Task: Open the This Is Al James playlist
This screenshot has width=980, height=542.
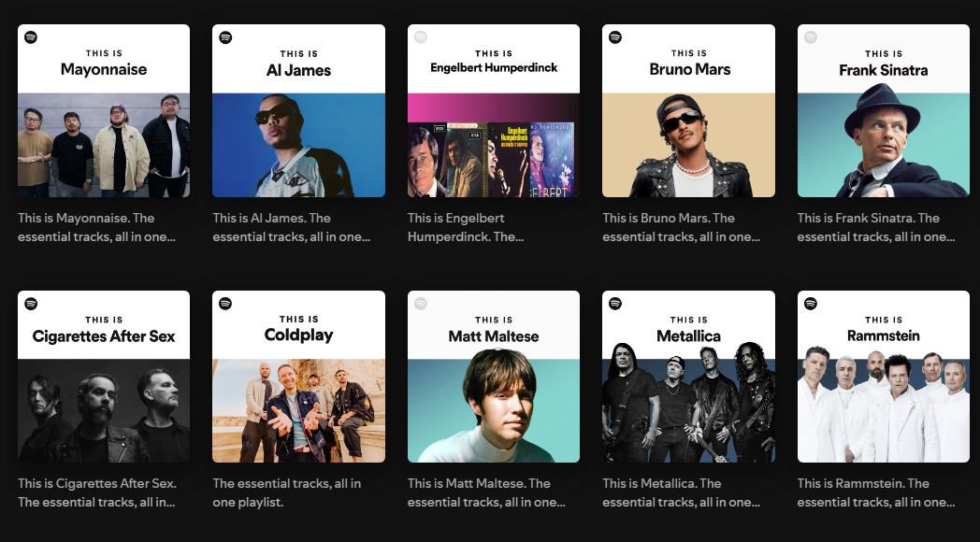Action: [x=298, y=110]
